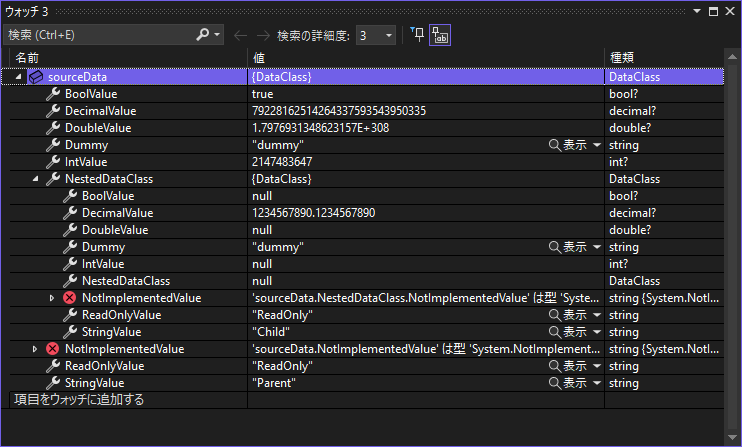The width and height of the screenshot is (742, 447).
Task: Click the forward arrow for next search result
Action: tap(263, 35)
